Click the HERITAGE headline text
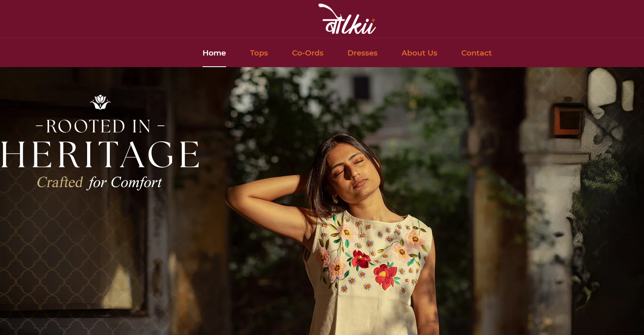The height and width of the screenshot is (335, 644). [x=100, y=155]
